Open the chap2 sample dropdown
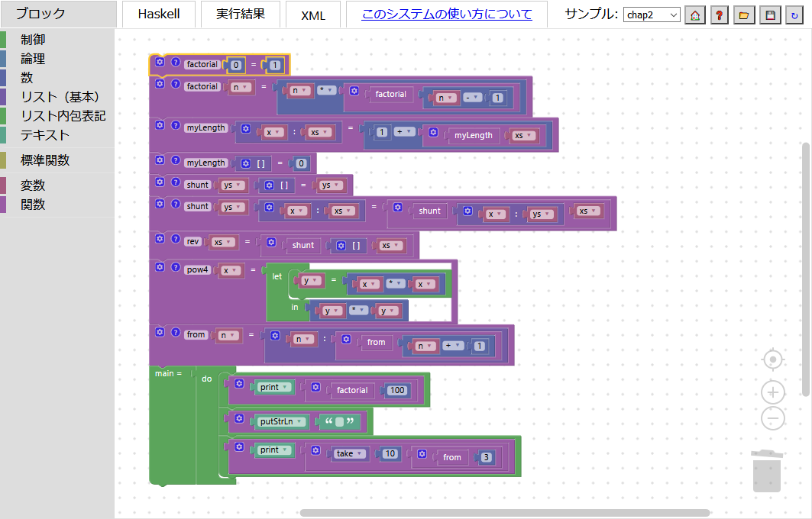The image size is (812, 519). click(651, 15)
